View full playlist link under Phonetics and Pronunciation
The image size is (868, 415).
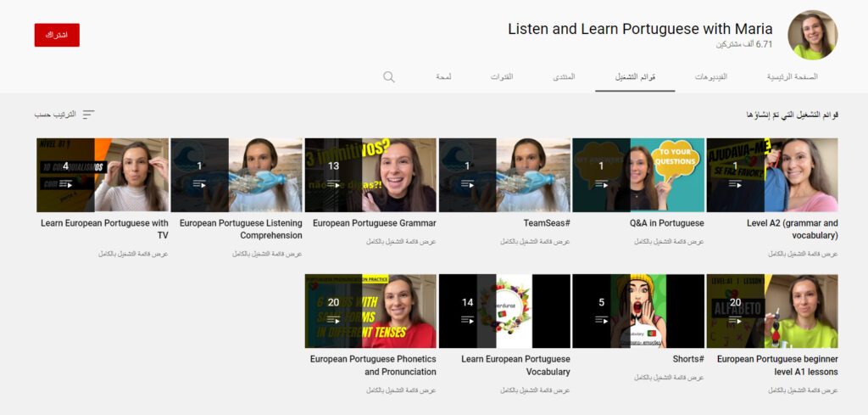point(401,390)
